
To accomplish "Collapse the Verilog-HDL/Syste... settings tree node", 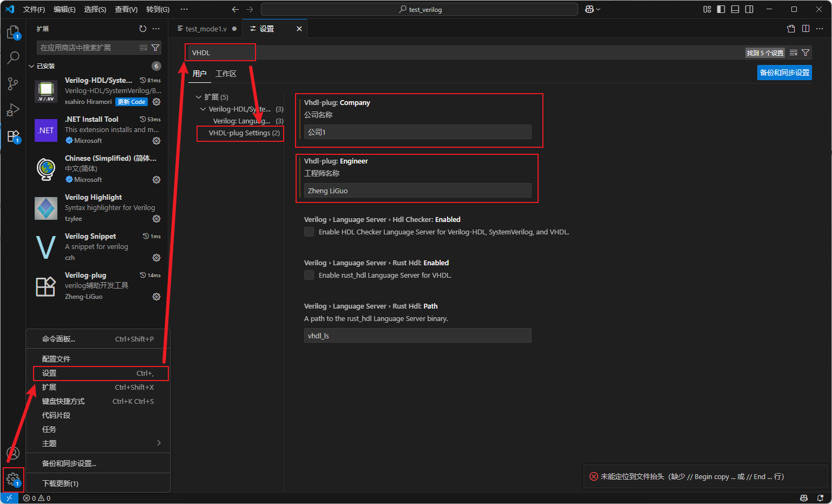I will pos(203,109).
